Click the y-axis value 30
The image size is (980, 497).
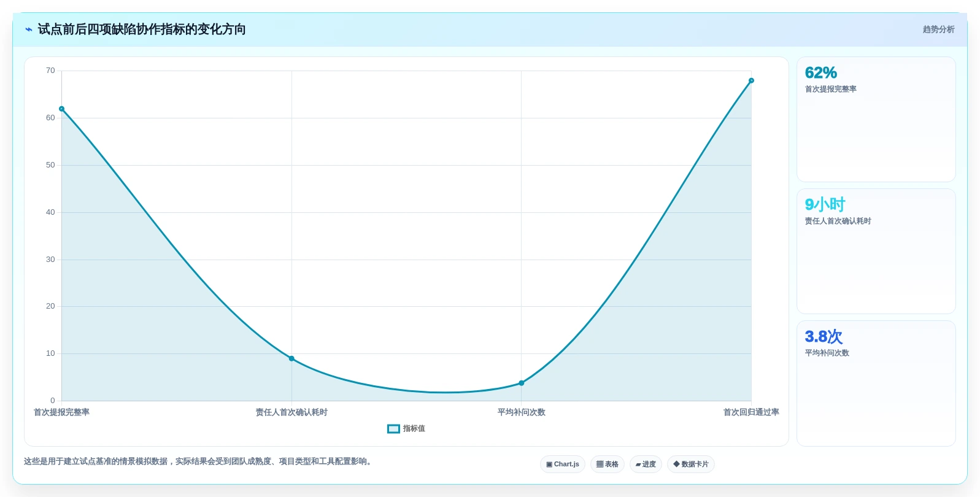[x=50, y=260]
